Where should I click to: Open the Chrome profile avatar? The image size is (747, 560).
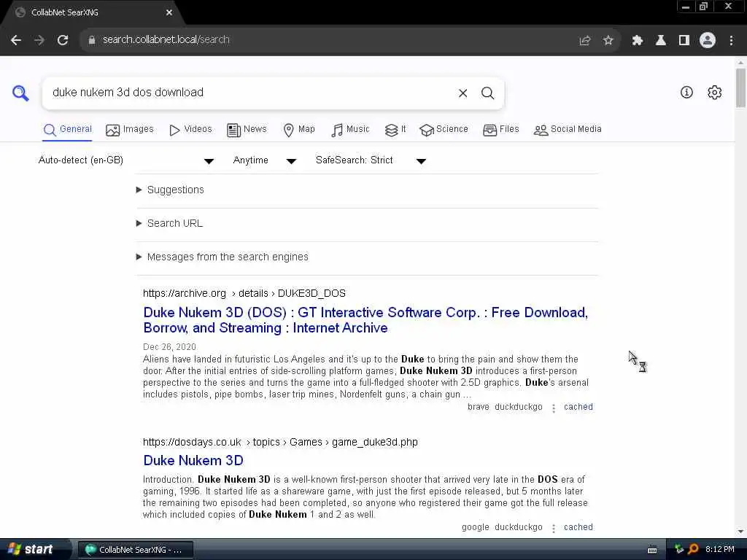click(x=708, y=41)
